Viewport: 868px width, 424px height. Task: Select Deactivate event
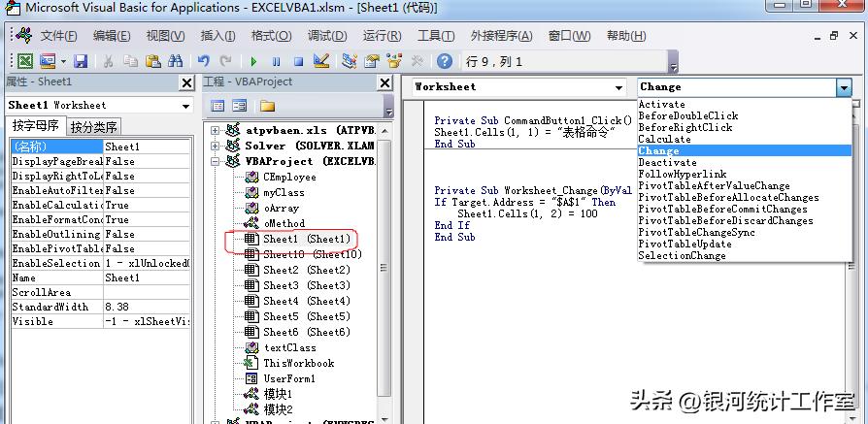[667, 162]
